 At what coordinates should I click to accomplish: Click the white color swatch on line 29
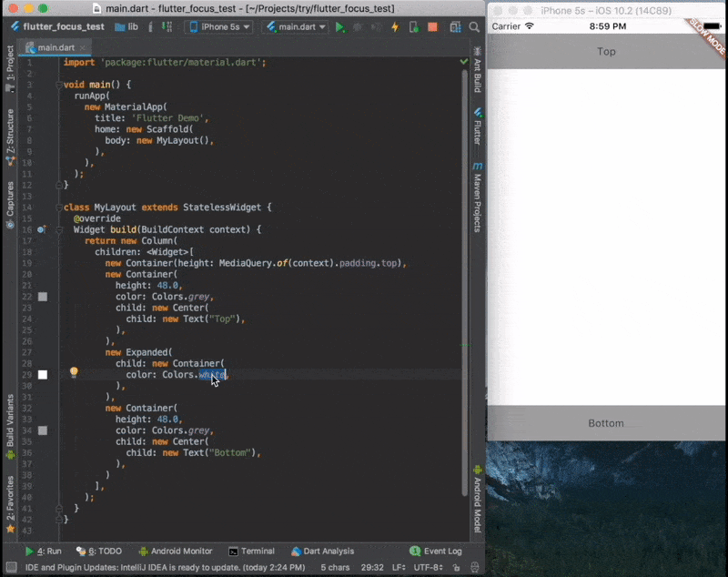(x=43, y=374)
